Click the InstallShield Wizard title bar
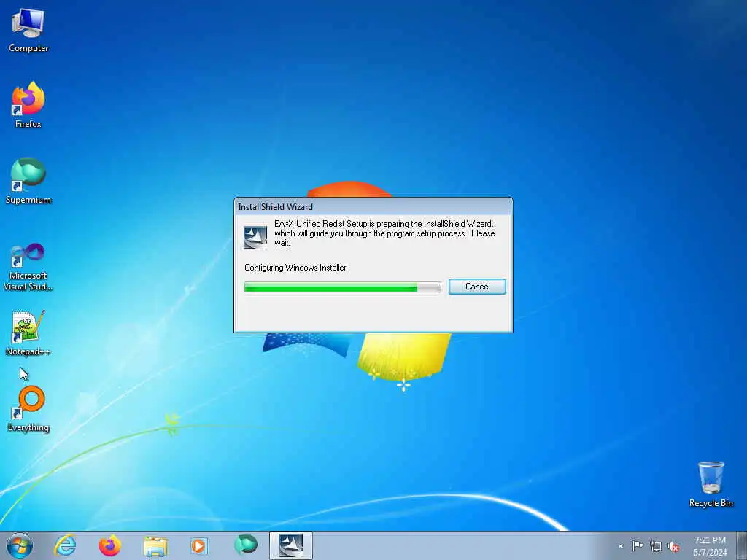The height and width of the screenshot is (560, 747). 373,206
